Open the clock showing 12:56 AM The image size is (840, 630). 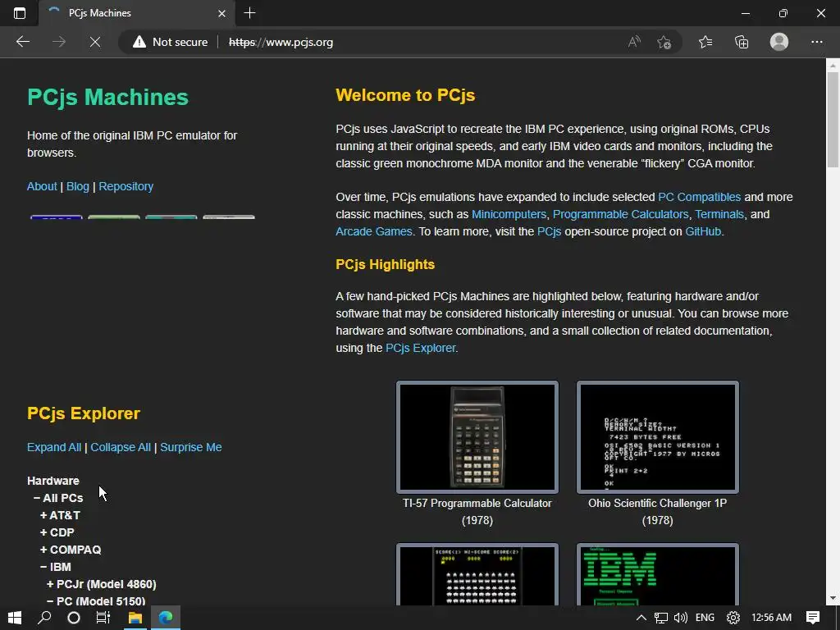pyautogui.click(x=771, y=618)
